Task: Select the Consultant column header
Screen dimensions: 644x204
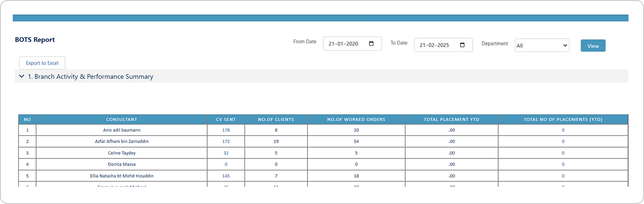Action: click(122, 119)
